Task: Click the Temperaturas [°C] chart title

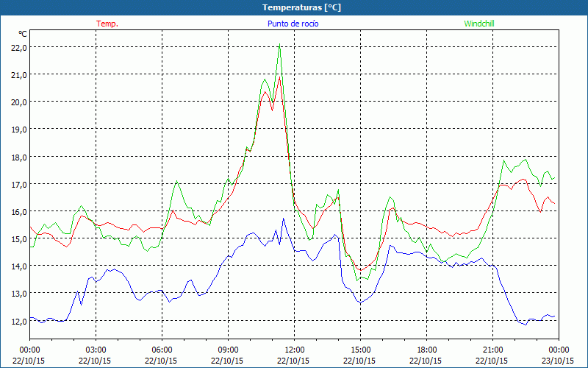Action: click(301, 7)
